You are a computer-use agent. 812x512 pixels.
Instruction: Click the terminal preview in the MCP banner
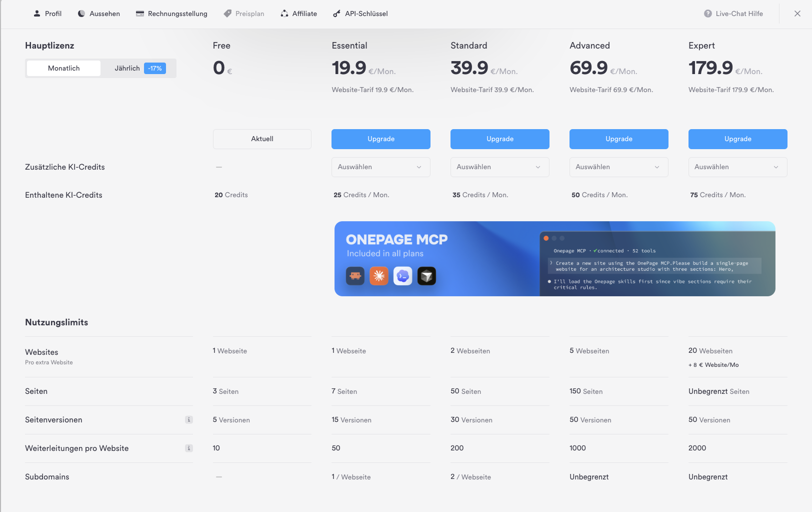[657, 264]
